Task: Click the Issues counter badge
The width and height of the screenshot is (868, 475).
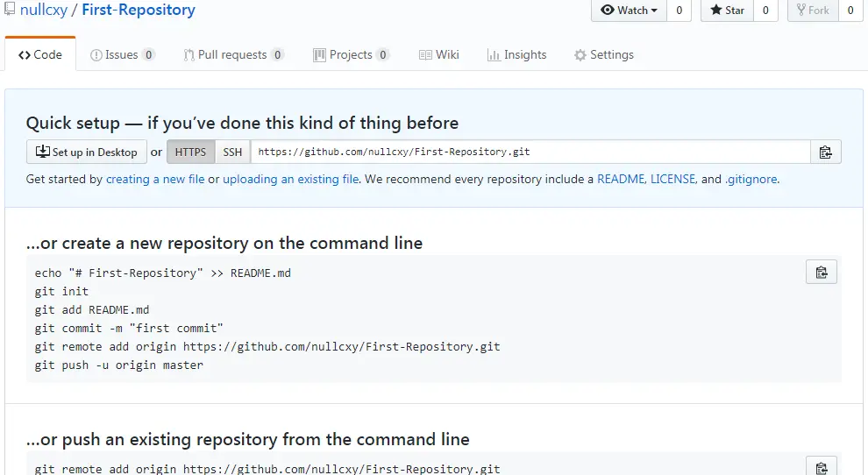Action: pyautogui.click(x=148, y=55)
